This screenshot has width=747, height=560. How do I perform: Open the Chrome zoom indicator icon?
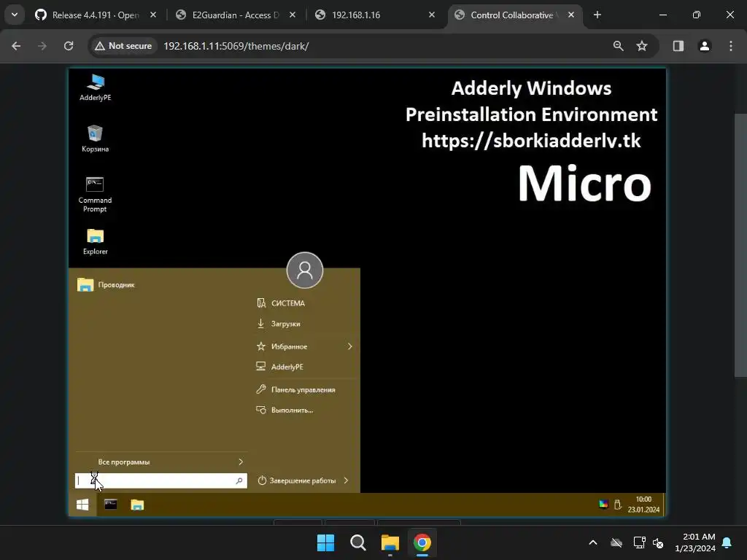pyautogui.click(x=619, y=46)
